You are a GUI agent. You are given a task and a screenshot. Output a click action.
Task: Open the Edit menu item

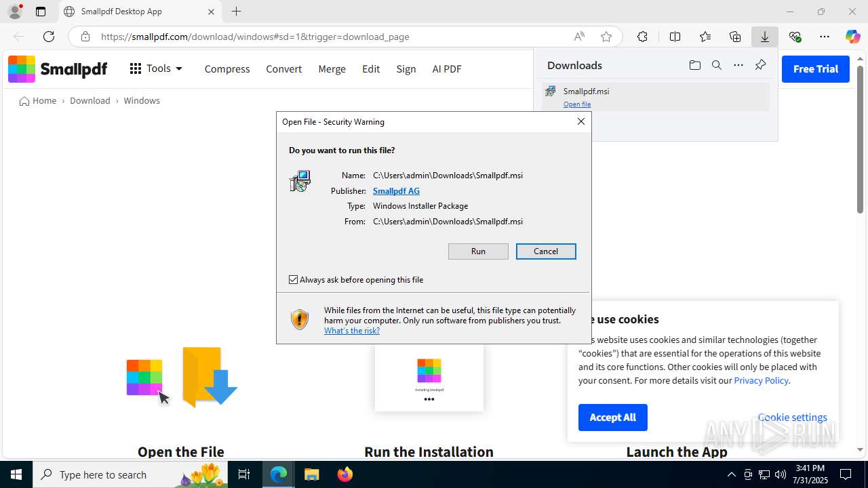coord(371,69)
